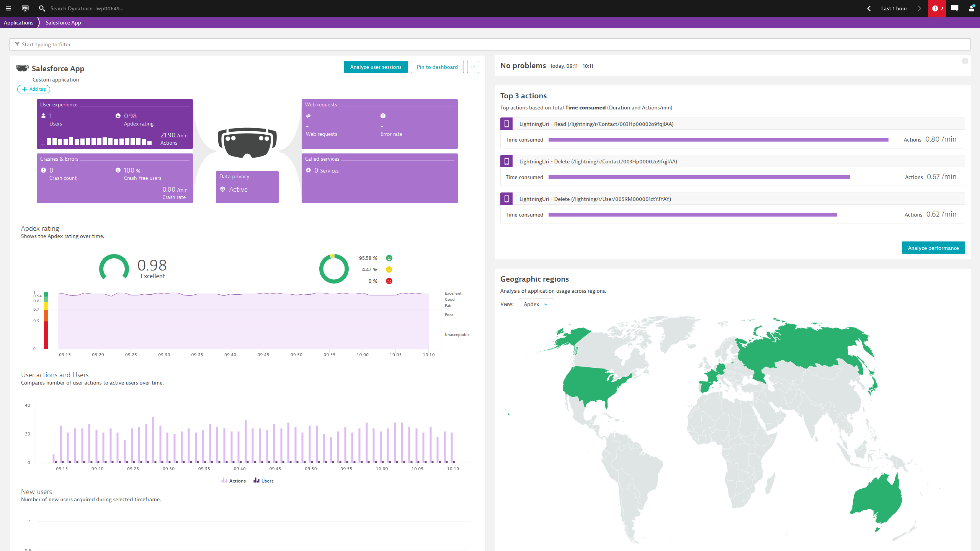Open the more options ellipsis button

pyautogui.click(x=473, y=67)
